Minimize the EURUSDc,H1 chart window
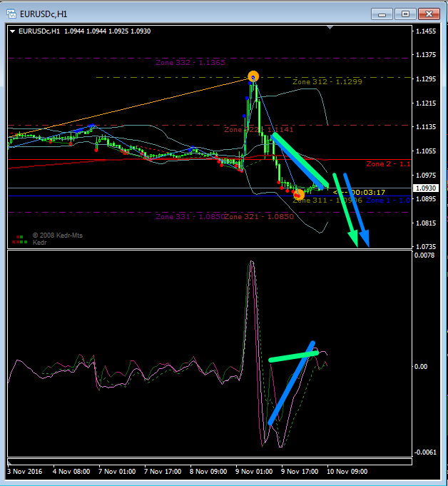448x486 pixels. pyautogui.click(x=382, y=14)
